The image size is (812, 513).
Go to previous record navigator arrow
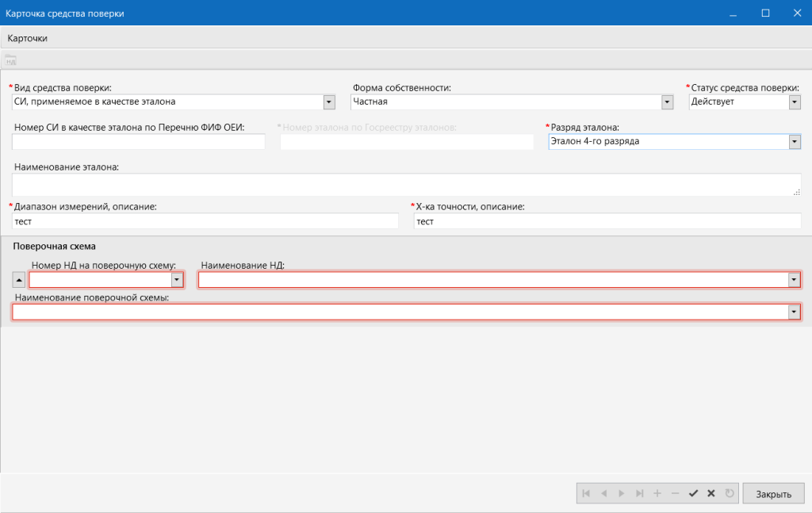pyautogui.click(x=603, y=493)
